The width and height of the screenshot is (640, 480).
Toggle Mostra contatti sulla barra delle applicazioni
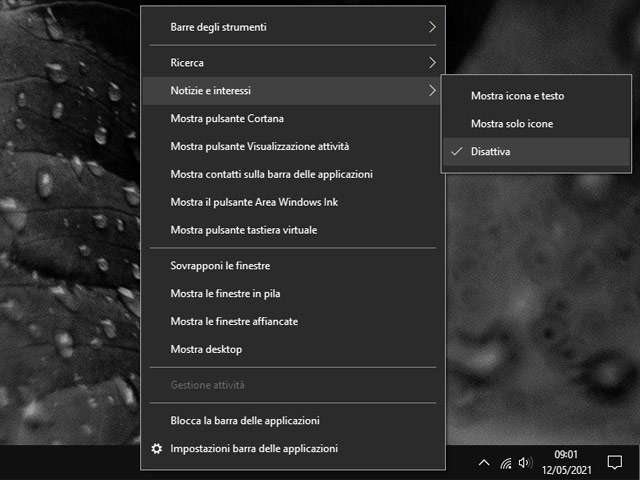tap(271, 175)
